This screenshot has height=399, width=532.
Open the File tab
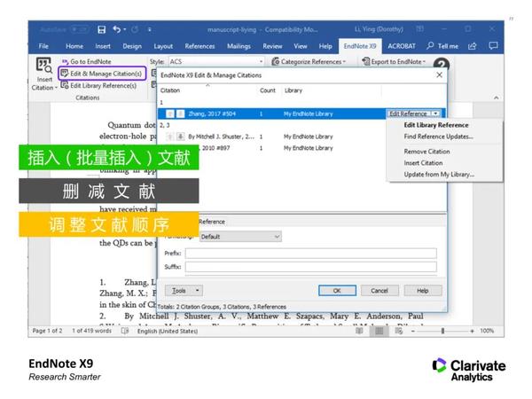43,46
